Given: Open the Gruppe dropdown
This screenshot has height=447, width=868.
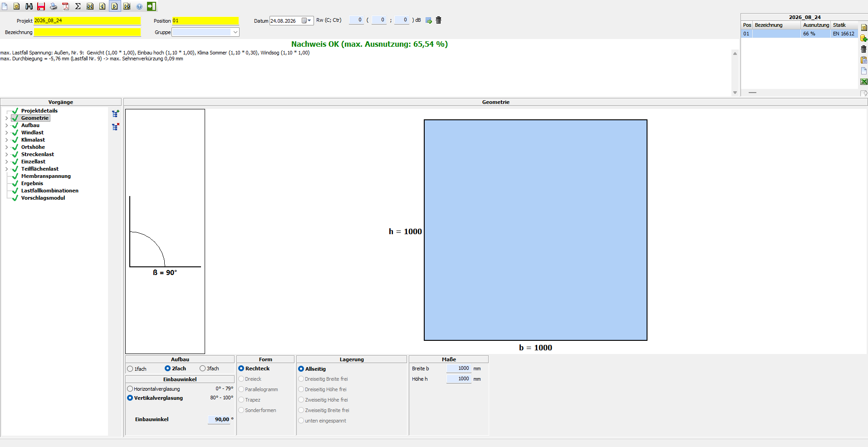Looking at the screenshot, I should coord(235,32).
